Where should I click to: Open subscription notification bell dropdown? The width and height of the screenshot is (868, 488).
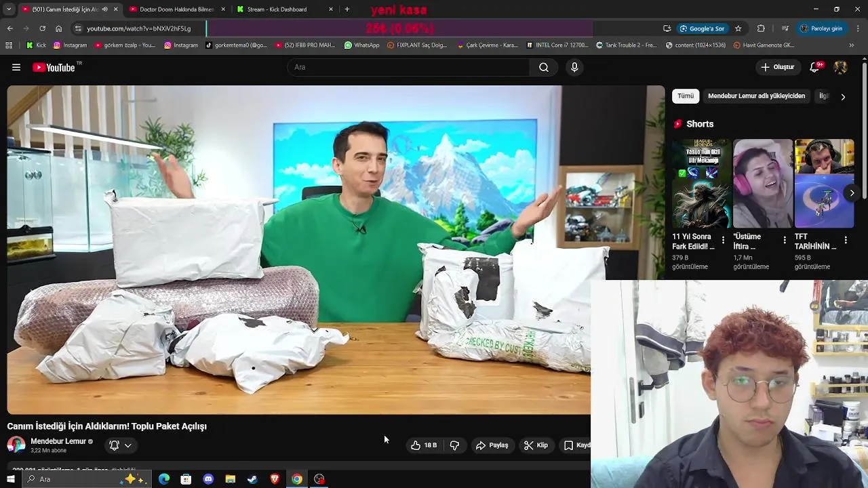click(x=121, y=445)
